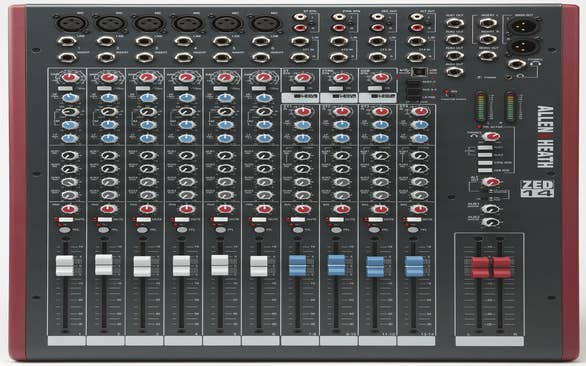
Task: Click the channel 4 white fader cap
Action: coord(182,265)
